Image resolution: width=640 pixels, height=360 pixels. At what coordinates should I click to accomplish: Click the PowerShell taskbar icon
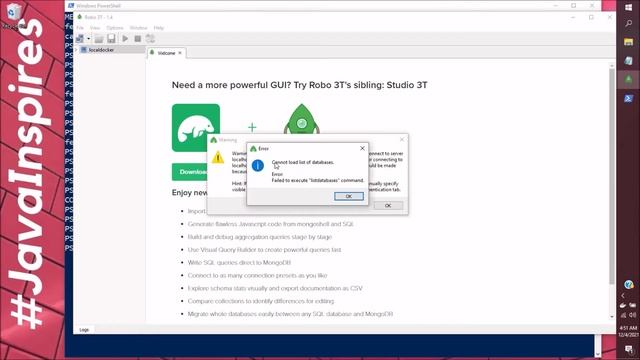click(629, 98)
